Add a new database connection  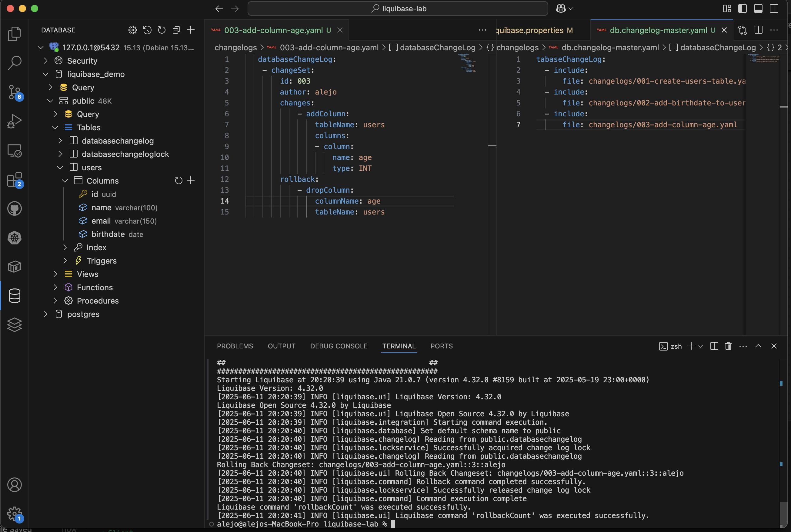pyautogui.click(x=191, y=30)
